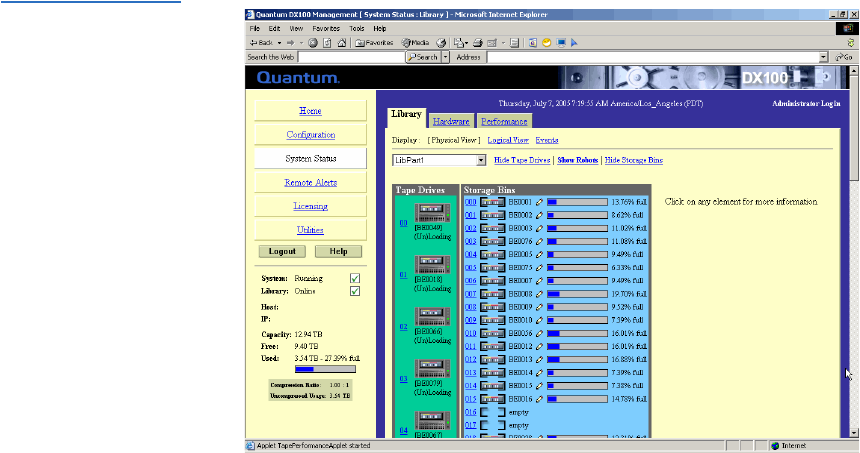Click the browser Home icon
860x453 pixels.
coord(342,43)
